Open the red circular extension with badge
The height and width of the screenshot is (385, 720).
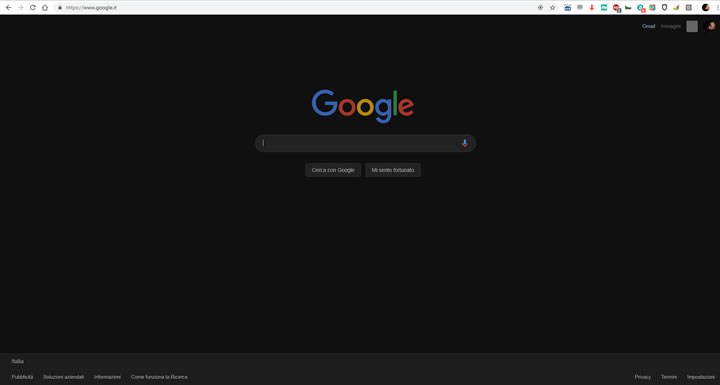[616, 7]
